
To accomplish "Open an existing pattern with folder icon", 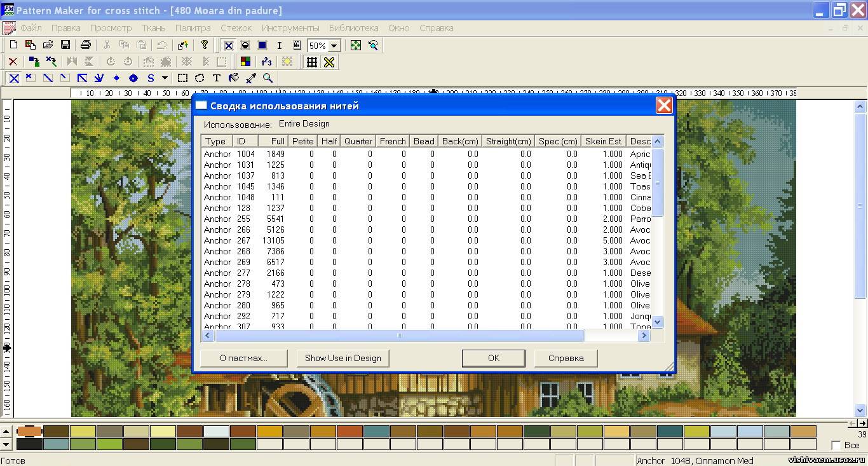I will [x=48, y=45].
